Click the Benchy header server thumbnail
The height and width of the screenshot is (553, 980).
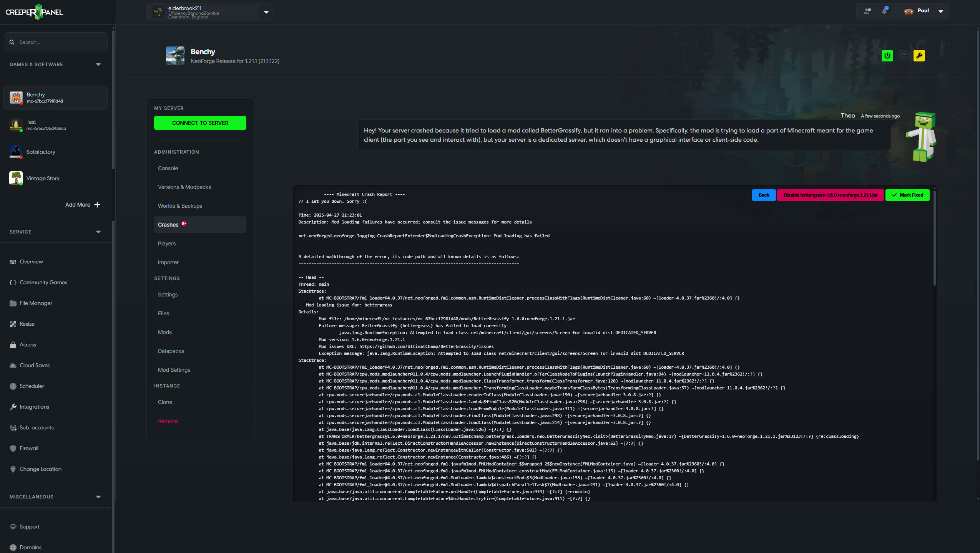(x=175, y=56)
